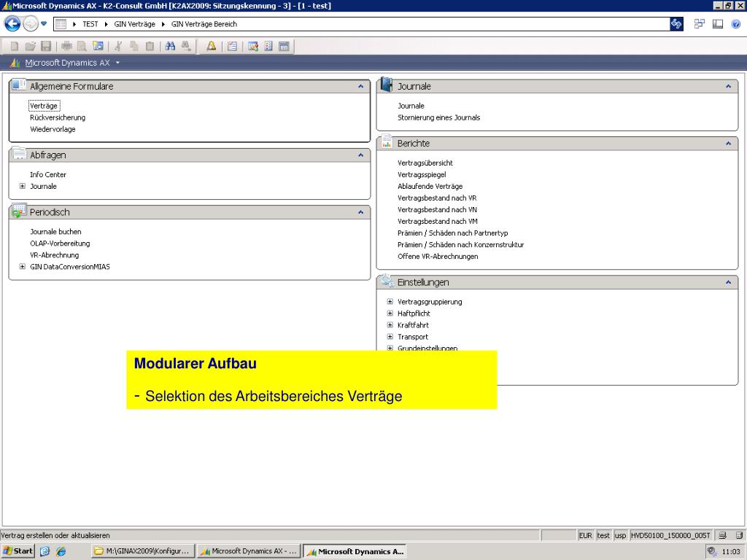Click the export-to-window toolbar icon after preview

(x=98, y=46)
